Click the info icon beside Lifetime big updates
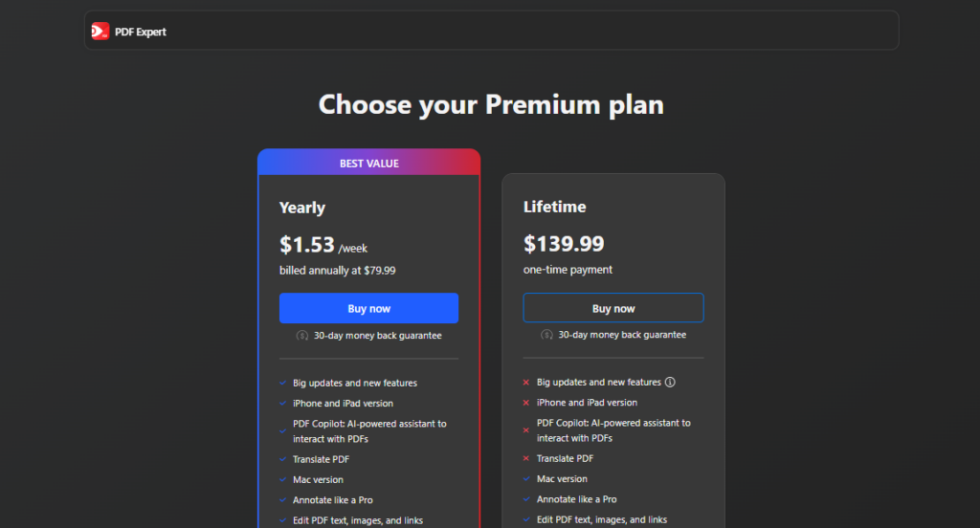 click(670, 383)
